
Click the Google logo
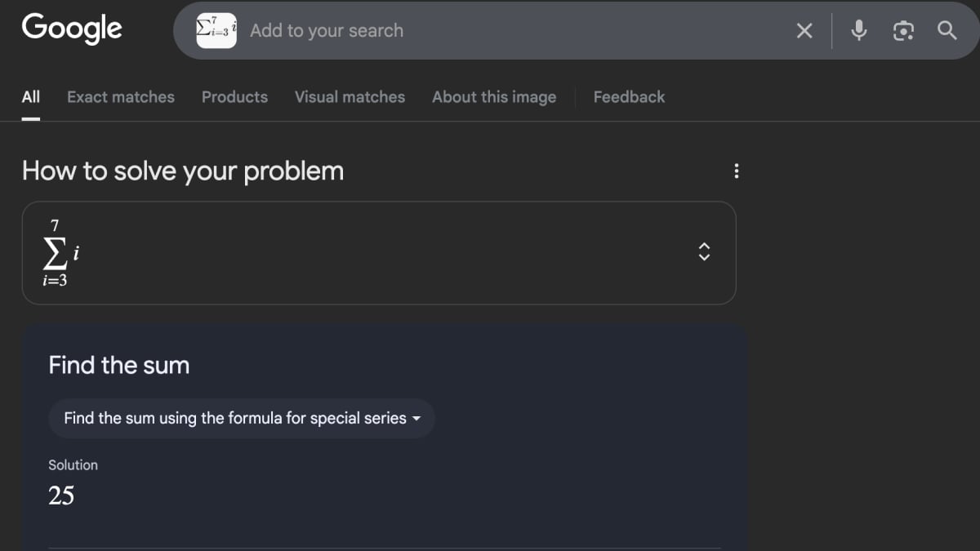(72, 29)
